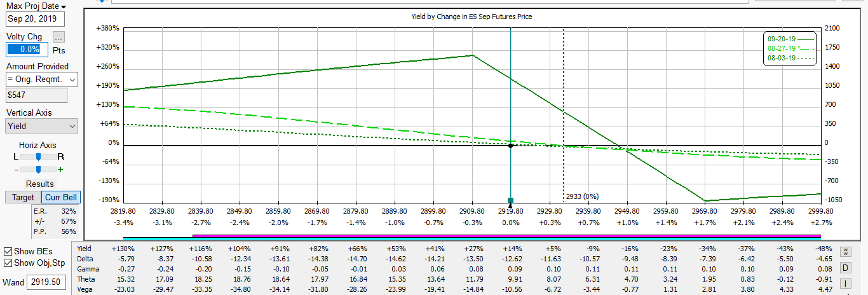
Task: Click the -12.62 Delta value
Action: coord(513,259)
